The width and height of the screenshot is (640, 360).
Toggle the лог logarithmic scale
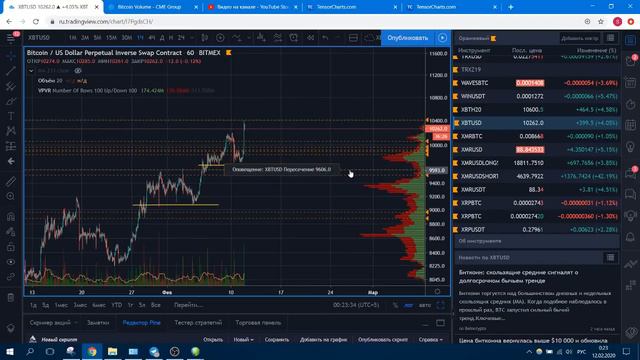pyautogui.click(x=408, y=305)
